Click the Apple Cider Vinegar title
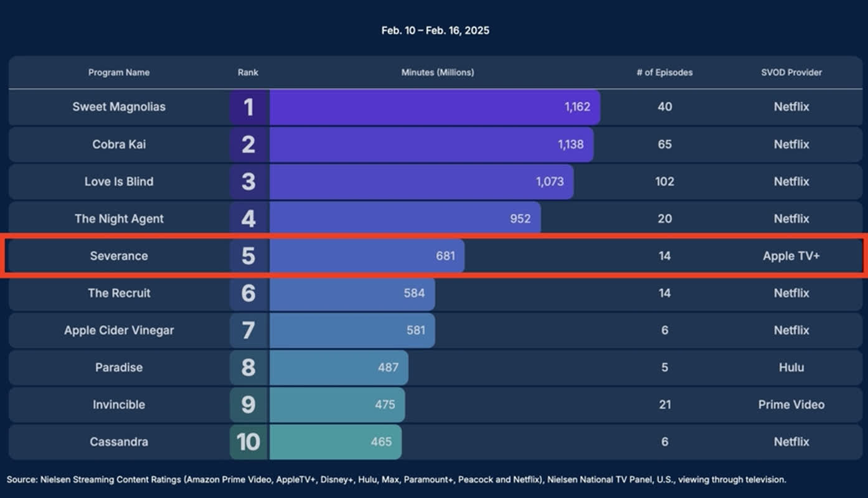The width and height of the screenshot is (868, 498). (119, 330)
